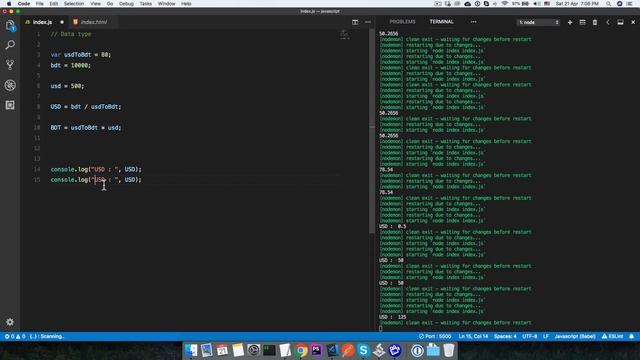Open the Extensions view

tap(10, 105)
